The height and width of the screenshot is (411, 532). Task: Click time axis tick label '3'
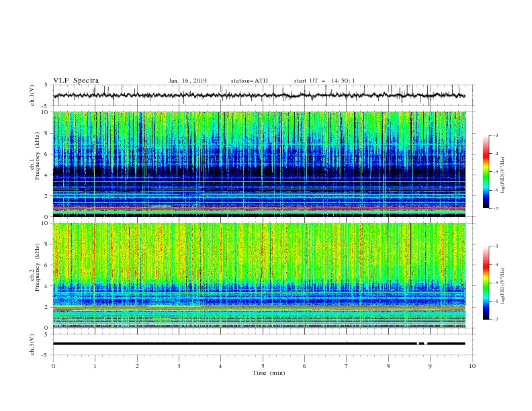[x=179, y=366]
